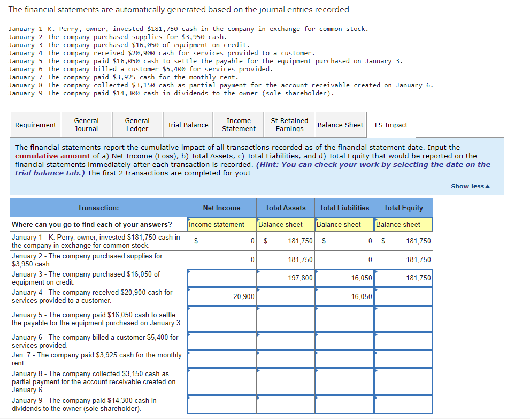Collapse instructions with the Show less link
Image resolution: width=530 pixels, height=420 pixels.
(x=470, y=186)
